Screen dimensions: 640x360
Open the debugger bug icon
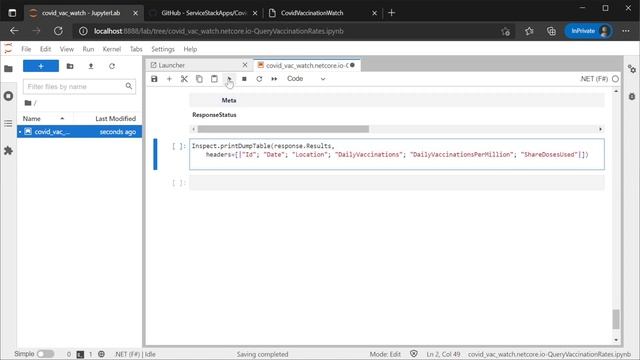click(632, 96)
